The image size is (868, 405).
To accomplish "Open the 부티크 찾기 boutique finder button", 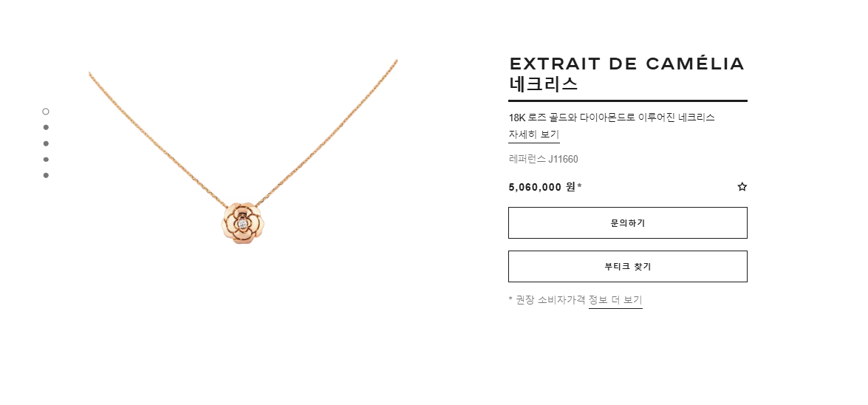I will (628, 267).
